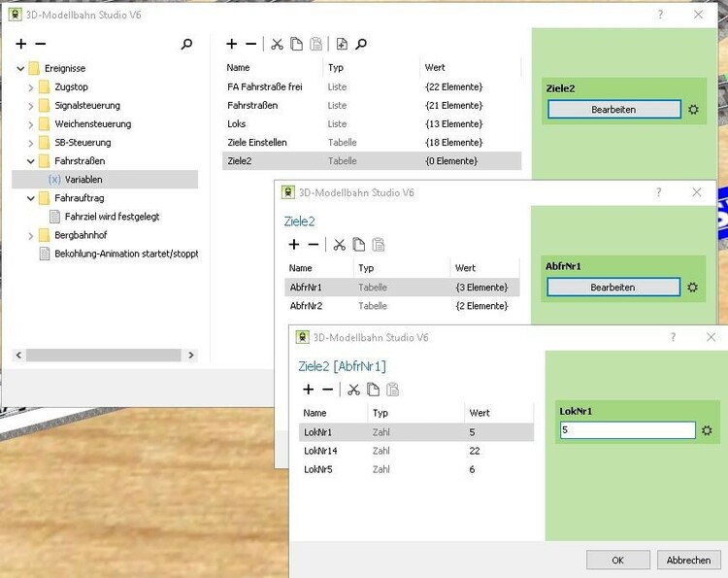728x578 pixels.
Task: Add a variable with the plus icon in the main variables toolbar
Action: click(232, 44)
